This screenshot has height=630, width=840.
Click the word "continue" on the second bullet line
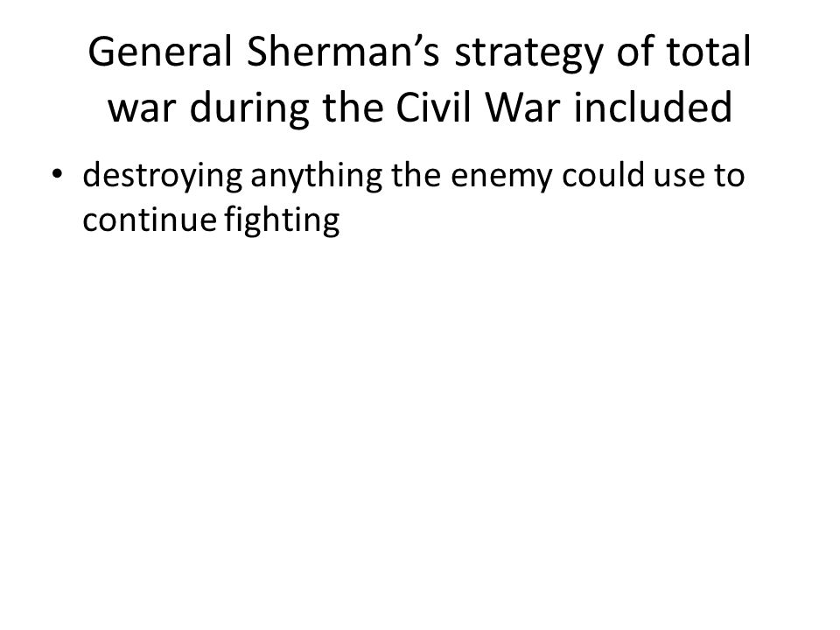pyautogui.click(x=150, y=220)
